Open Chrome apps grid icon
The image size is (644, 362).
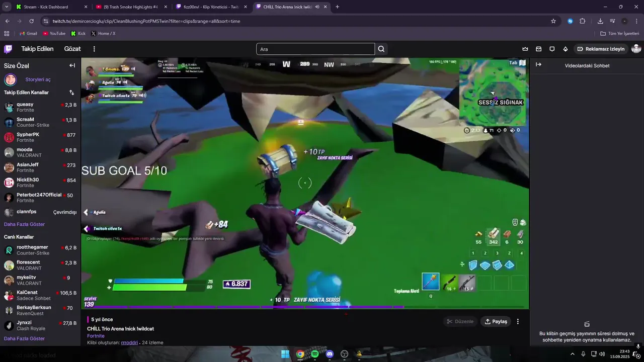pyautogui.click(x=7, y=33)
